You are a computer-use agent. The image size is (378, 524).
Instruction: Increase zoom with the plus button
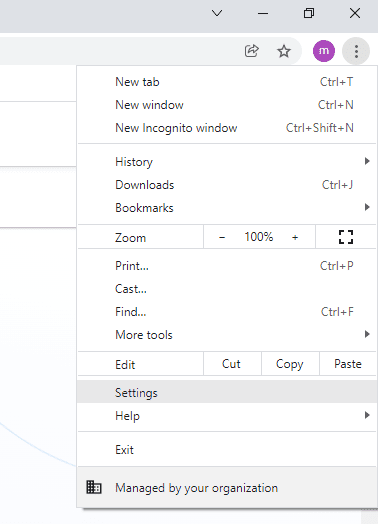point(295,237)
